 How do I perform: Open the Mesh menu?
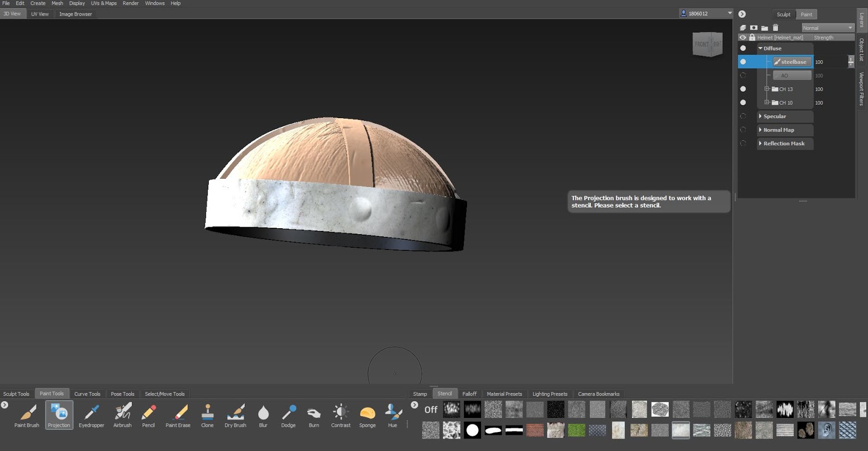pyautogui.click(x=57, y=3)
